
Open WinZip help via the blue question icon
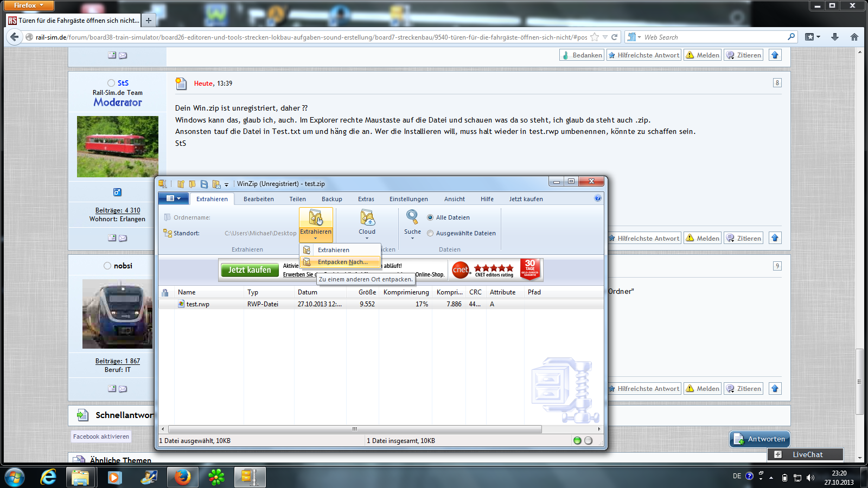tap(598, 198)
